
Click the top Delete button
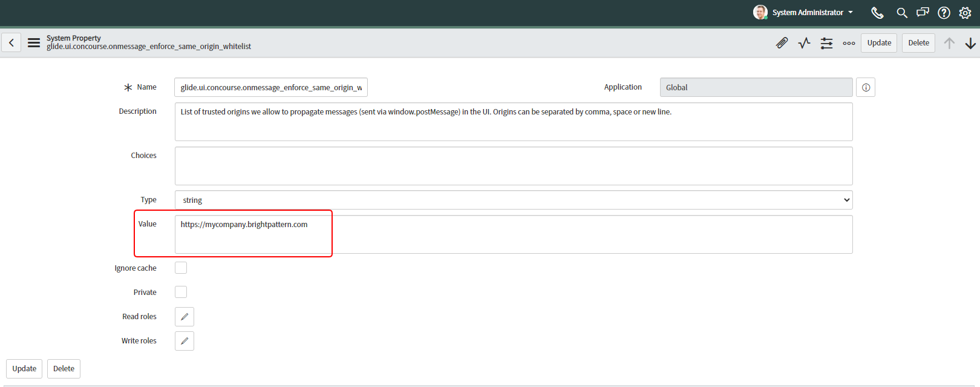point(918,43)
